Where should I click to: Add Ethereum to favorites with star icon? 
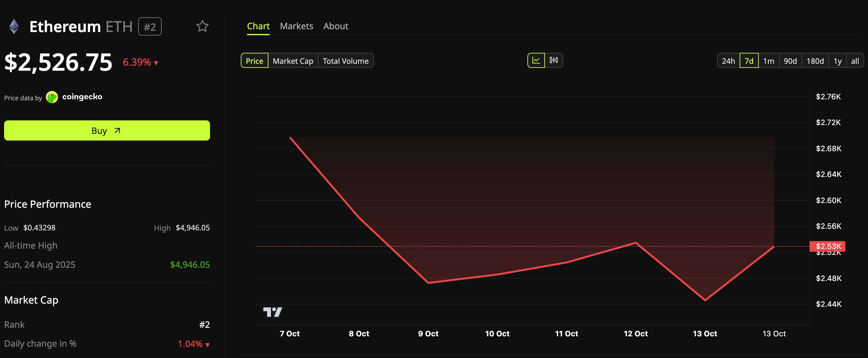click(x=202, y=26)
